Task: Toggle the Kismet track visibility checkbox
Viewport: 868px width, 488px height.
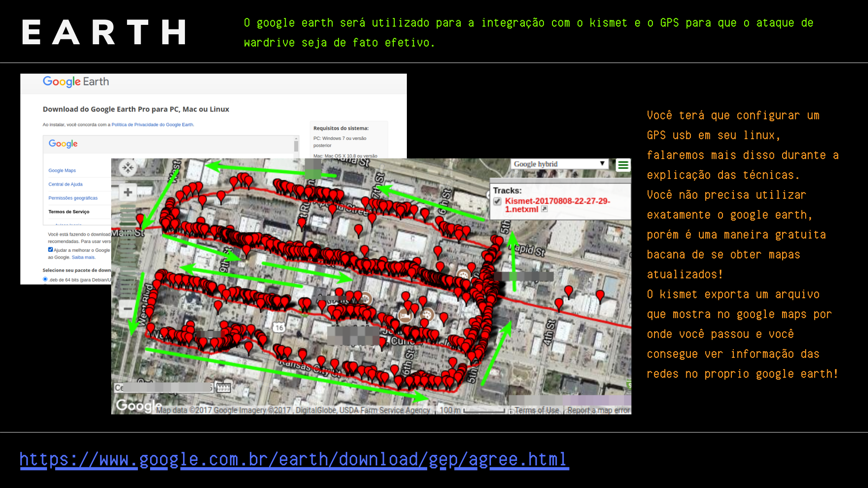Action: [x=497, y=202]
